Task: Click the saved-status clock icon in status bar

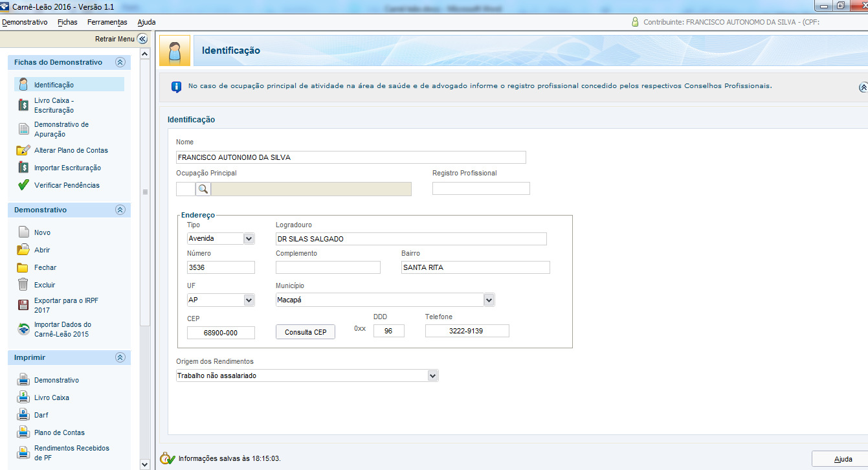Action: click(x=168, y=458)
